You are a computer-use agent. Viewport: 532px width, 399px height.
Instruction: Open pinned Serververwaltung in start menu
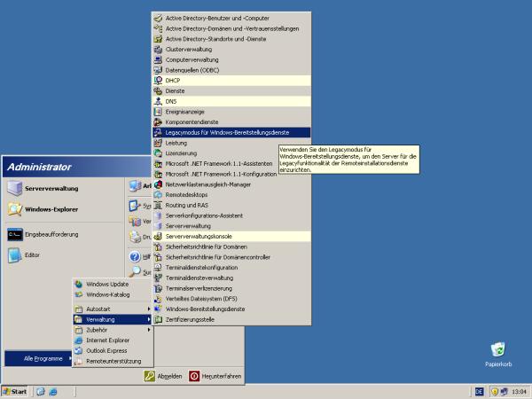(64, 189)
